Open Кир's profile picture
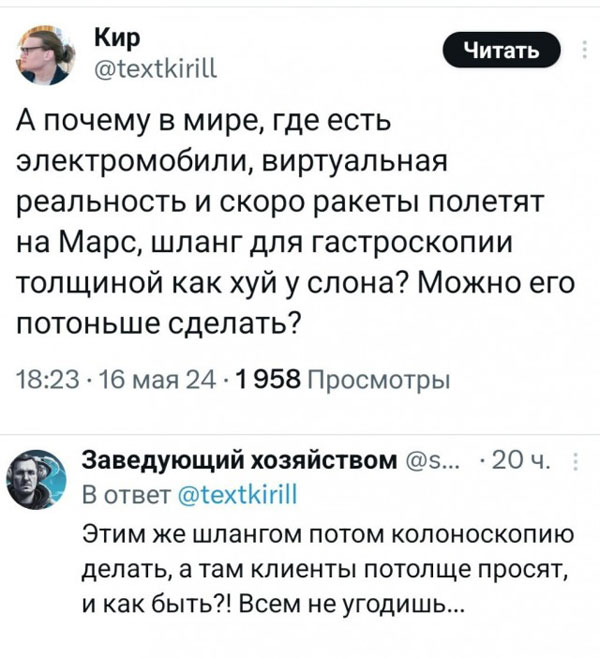The width and height of the screenshot is (600, 658). click(x=45, y=54)
